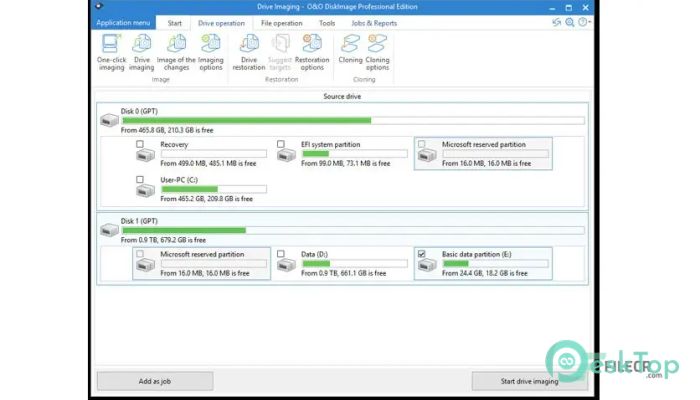This screenshot has height=400, width=700.
Task: Uncheck the Basic data partition (E:) checkbox
Action: pyautogui.click(x=421, y=254)
